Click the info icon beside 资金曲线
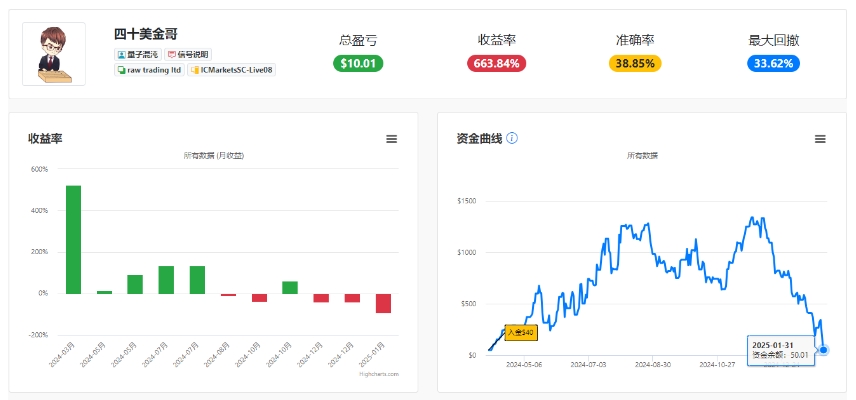 [x=512, y=138]
